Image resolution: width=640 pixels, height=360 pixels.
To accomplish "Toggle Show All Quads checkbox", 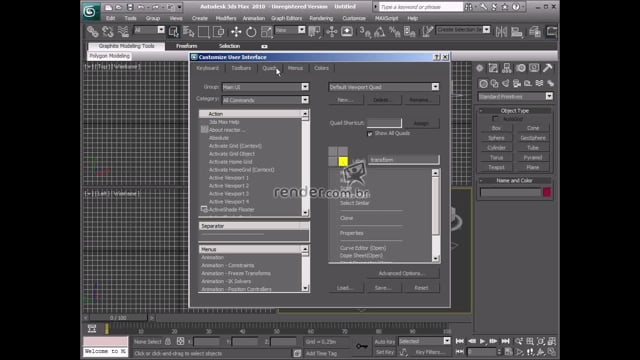I will [370, 133].
